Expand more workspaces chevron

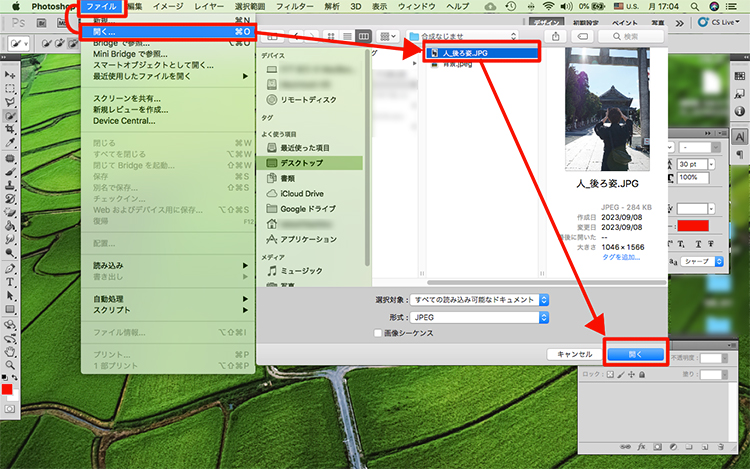click(679, 23)
